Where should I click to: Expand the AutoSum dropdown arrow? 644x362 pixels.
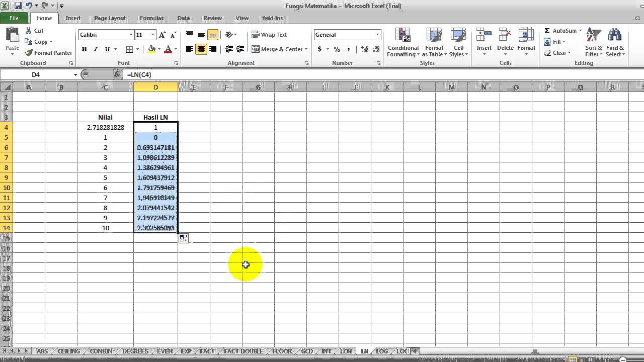pos(580,31)
